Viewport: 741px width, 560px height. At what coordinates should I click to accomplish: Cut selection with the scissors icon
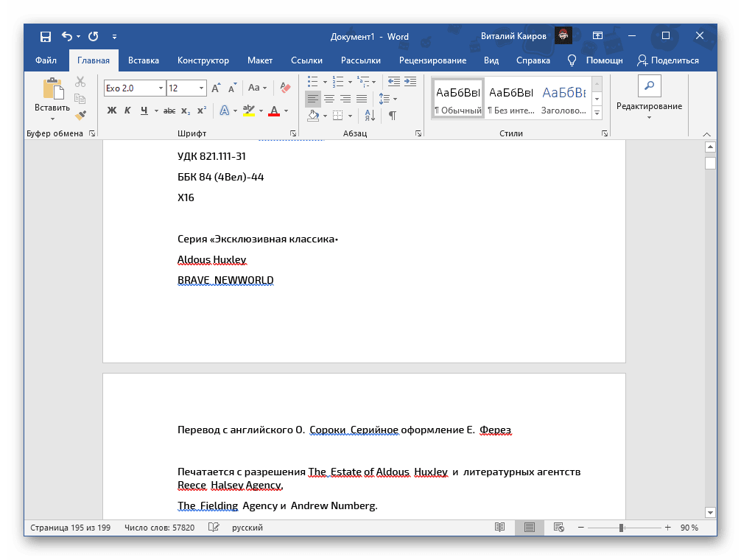(x=80, y=83)
